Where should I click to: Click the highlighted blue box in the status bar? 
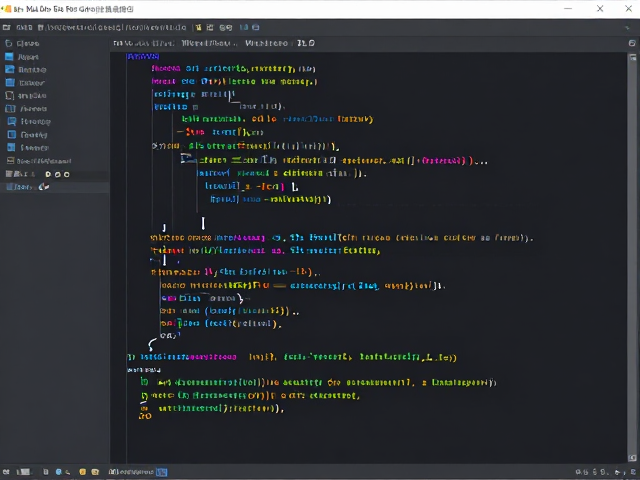(x=162, y=472)
